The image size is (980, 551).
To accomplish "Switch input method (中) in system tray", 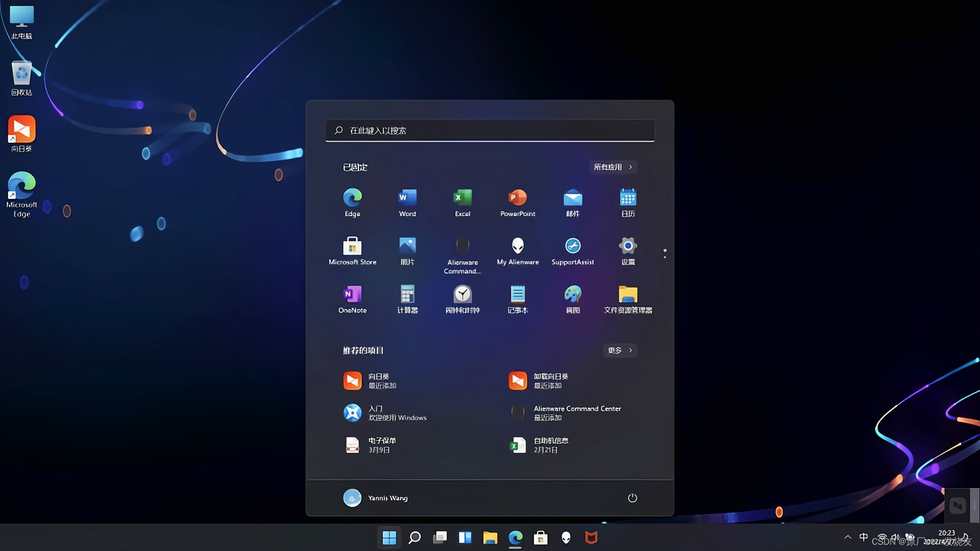I will point(863,537).
